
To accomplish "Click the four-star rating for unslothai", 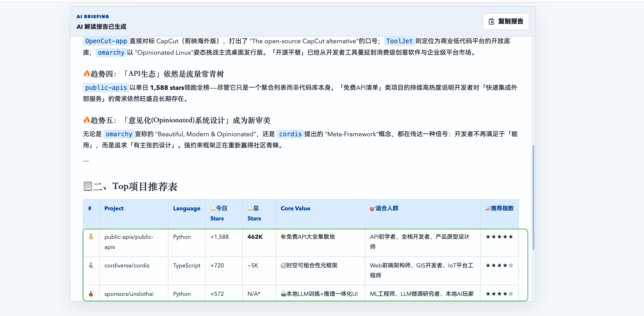I will click(499, 294).
